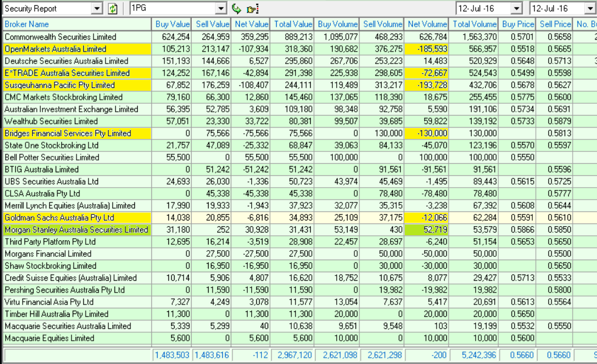This screenshot has width=597, height=364.
Task: Click the refresh report icon
Action: coord(113,9)
